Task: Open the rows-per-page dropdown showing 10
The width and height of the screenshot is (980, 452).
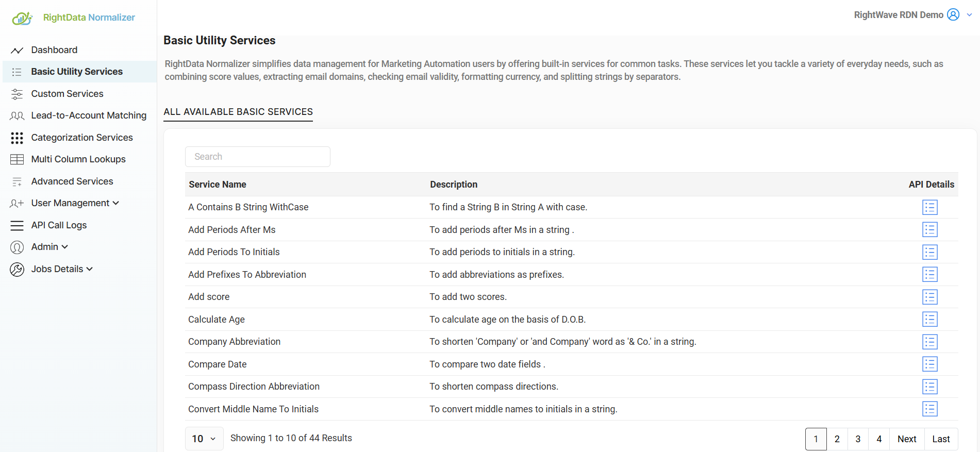Action: [204, 439]
